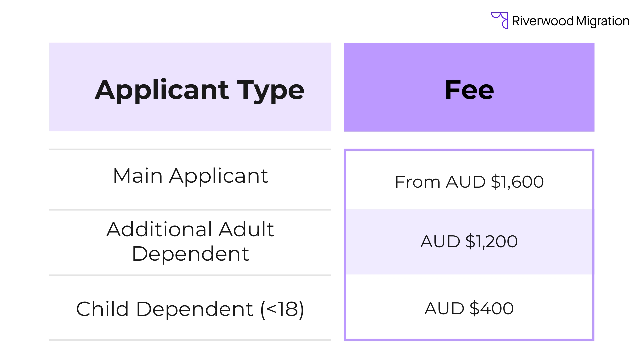Click the Riverwood Migration logo icon
Viewport: 644px width, 362px height.
point(499,21)
